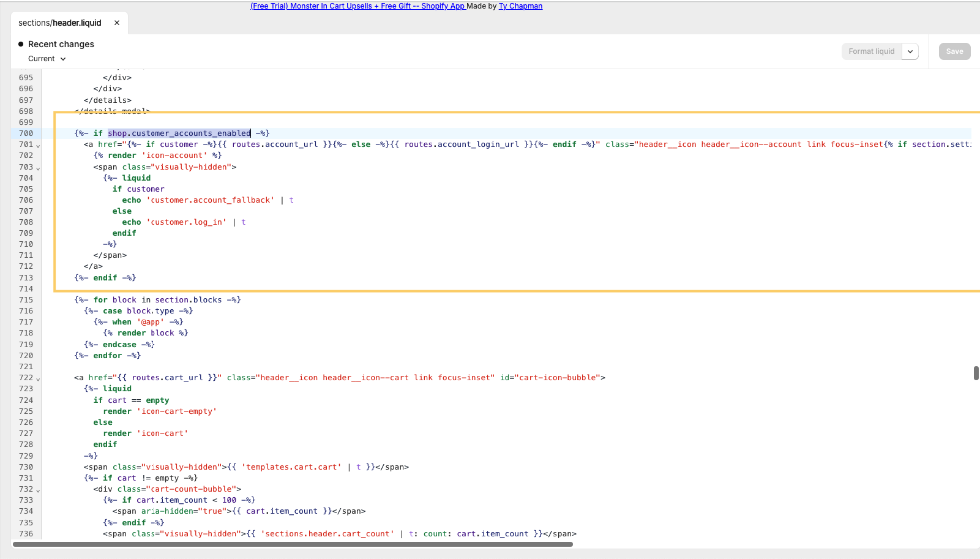This screenshot has height=559, width=980.
Task: Click the Format liquid button
Action: pyautogui.click(x=871, y=51)
